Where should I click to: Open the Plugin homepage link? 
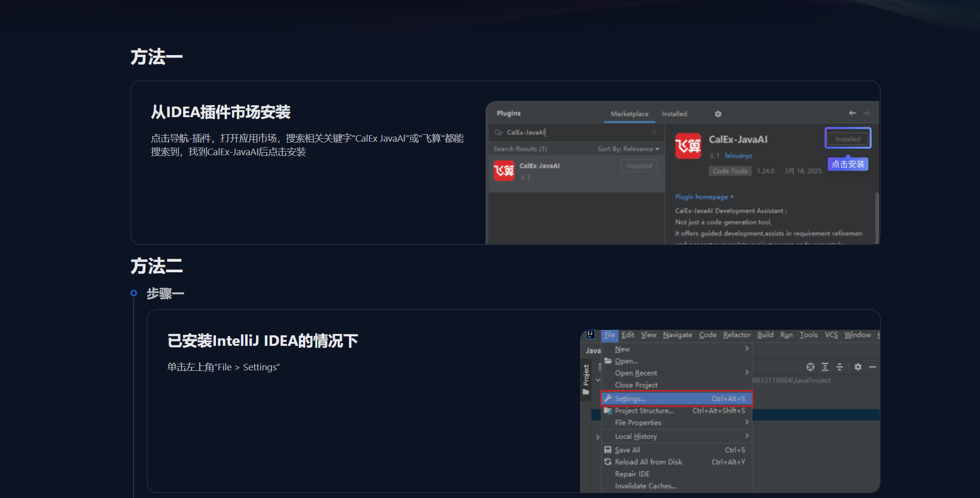tap(702, 197)
